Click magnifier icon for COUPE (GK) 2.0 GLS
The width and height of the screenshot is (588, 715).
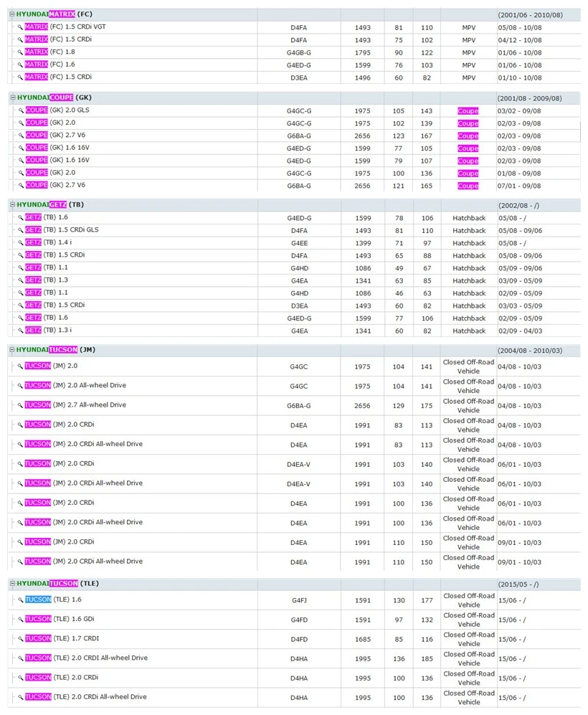click(21, 110)
